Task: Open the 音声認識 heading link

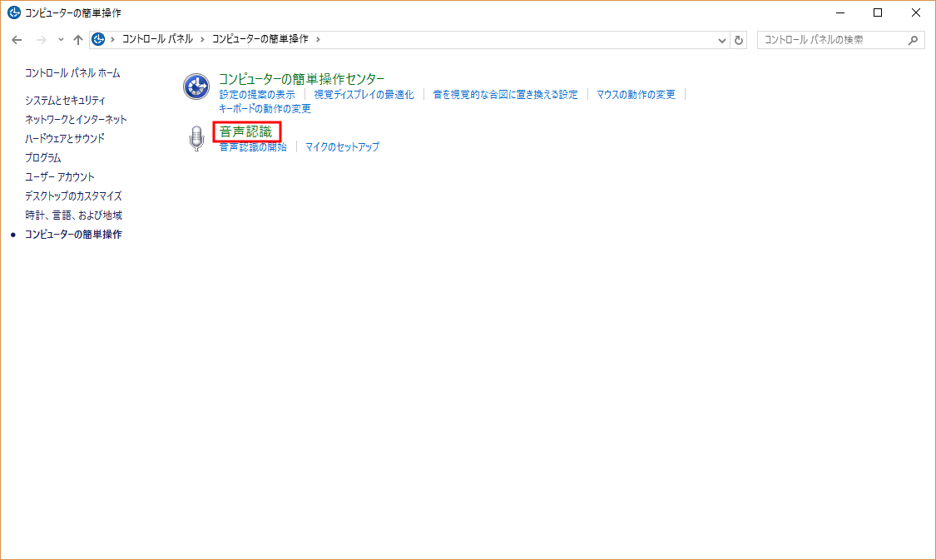Action: 246,131
